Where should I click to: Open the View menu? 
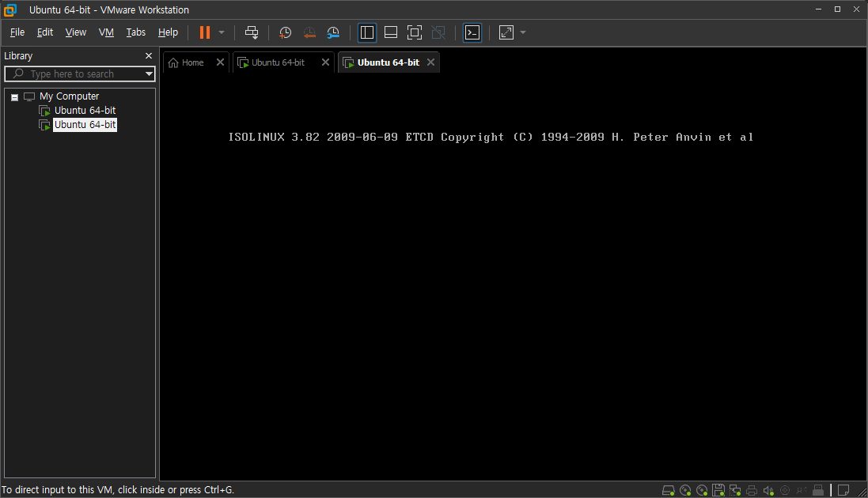click(76, 32)
